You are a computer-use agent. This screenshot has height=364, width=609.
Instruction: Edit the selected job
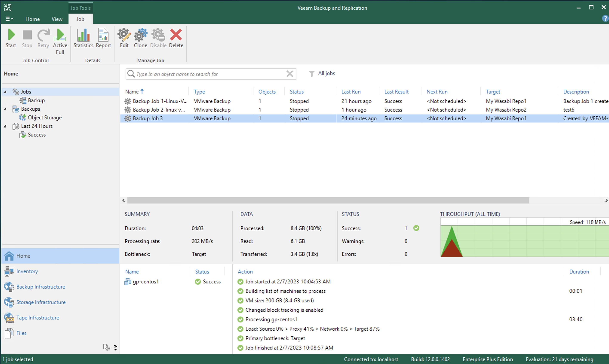[124, 38]
